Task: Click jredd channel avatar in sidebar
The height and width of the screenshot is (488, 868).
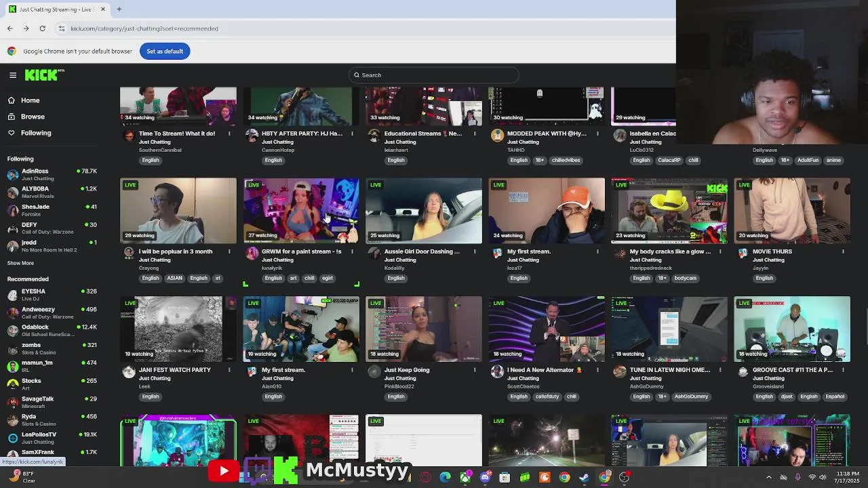Action: [12, 245]
